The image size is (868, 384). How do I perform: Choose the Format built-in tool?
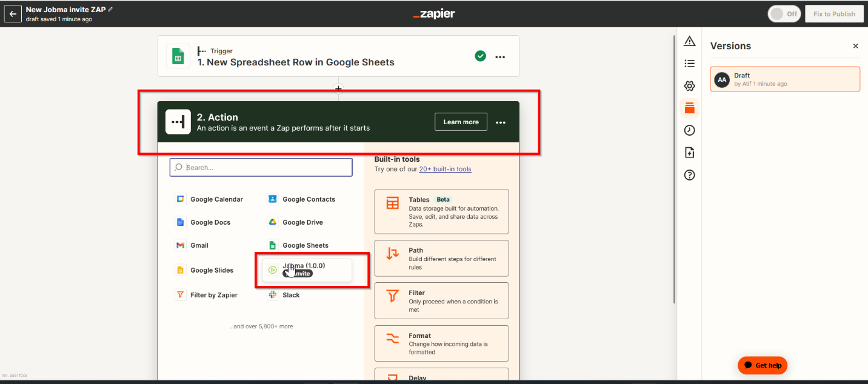441,343
